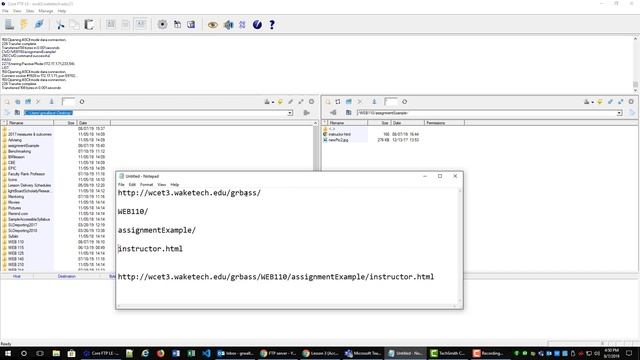Click the download arrow beside remote path dropdown
Viewport: 640px width, 360px height.
[632, 113]
